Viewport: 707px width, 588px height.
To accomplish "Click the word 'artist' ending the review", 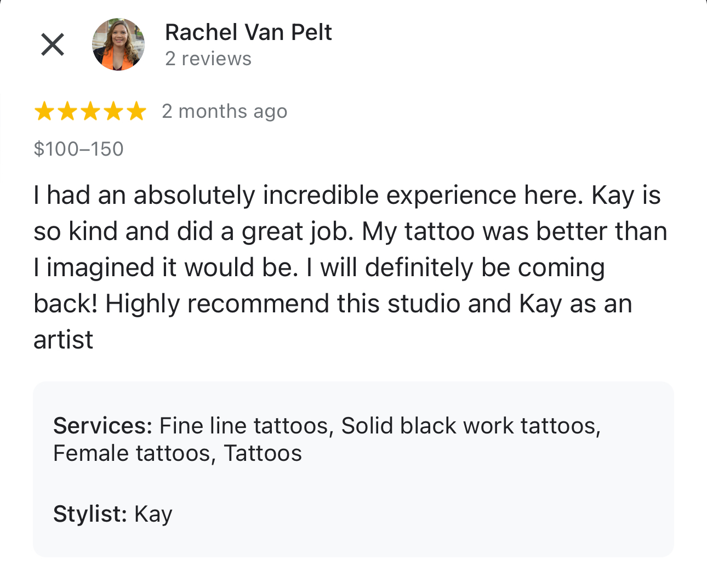I will click(x=64, y=340).
